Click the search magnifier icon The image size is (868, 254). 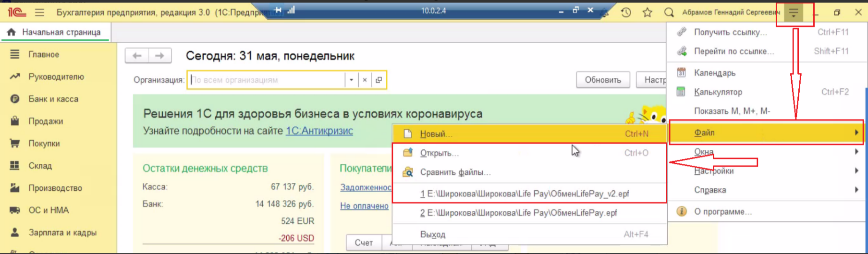(669, 12)
